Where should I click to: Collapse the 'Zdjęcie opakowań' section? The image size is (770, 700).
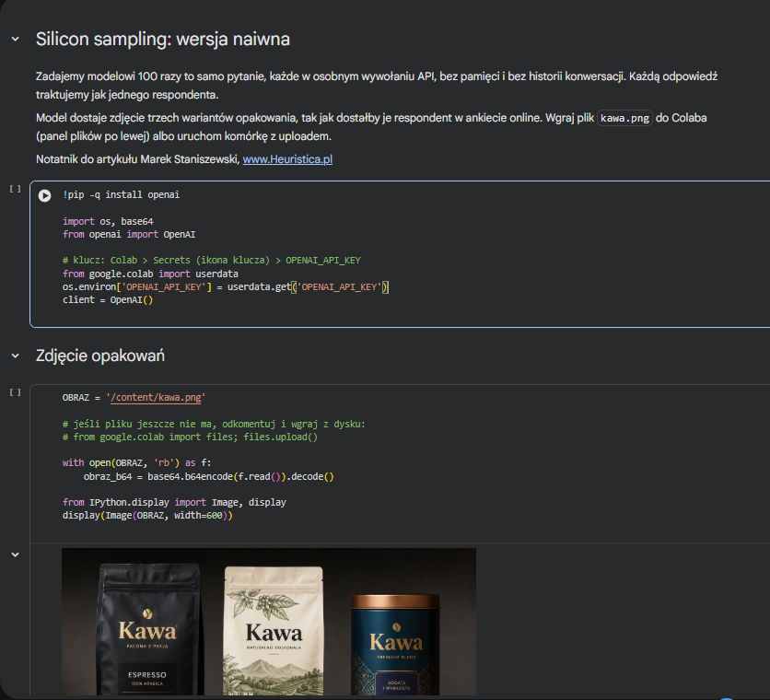pos(16,356)
